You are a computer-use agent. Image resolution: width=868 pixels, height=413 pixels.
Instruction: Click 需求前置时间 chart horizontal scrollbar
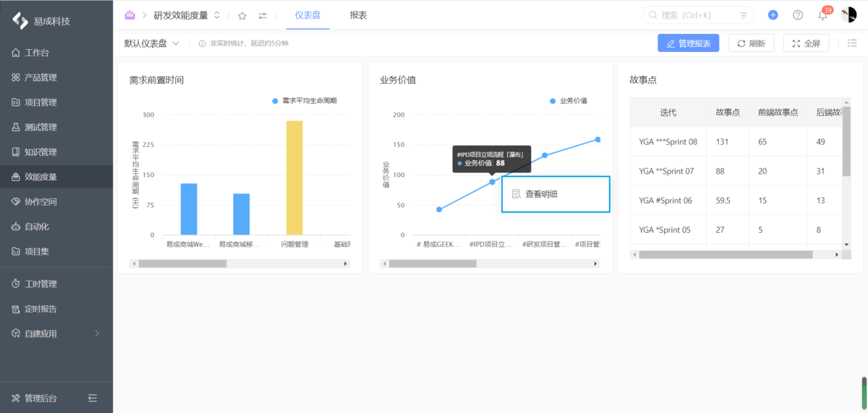[x=183, y=263]
